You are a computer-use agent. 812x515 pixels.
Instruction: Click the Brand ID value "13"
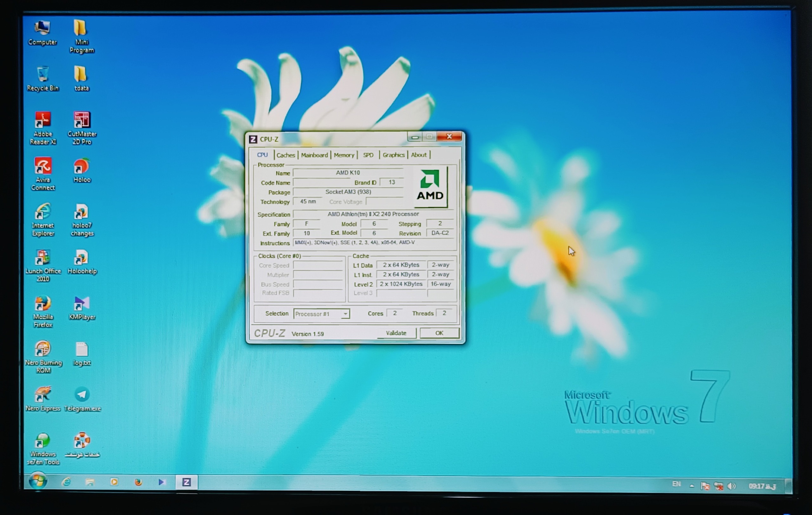point(392,182)
